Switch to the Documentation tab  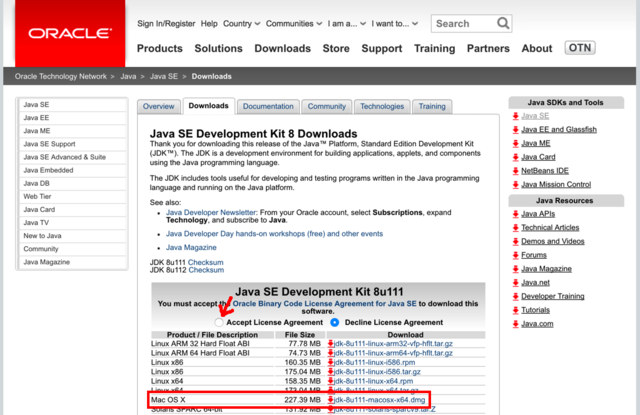pos(268,107)
